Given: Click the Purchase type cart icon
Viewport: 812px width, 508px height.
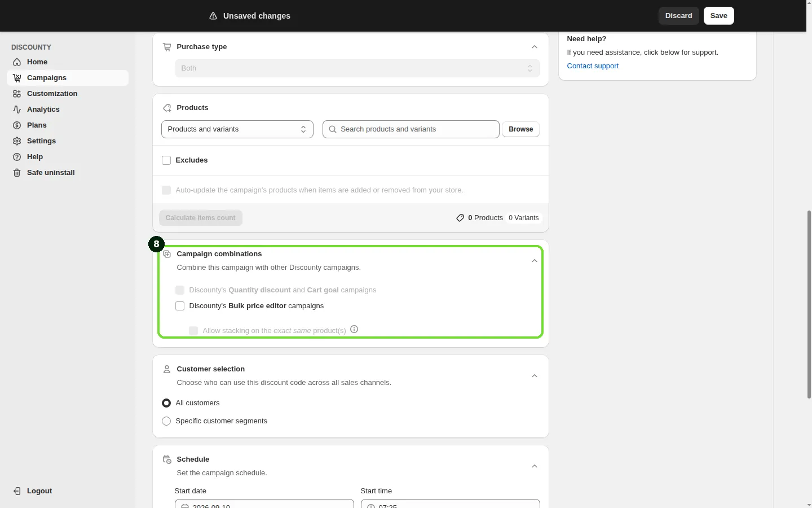Looking at the screenshot, I should pyautogui.click(x=167, y=47).
